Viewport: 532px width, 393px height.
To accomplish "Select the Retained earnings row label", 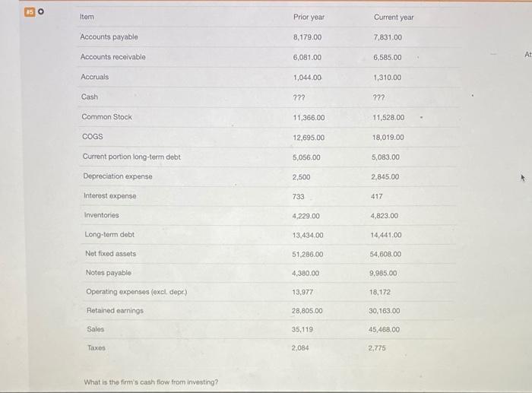I will coord(115,311).
